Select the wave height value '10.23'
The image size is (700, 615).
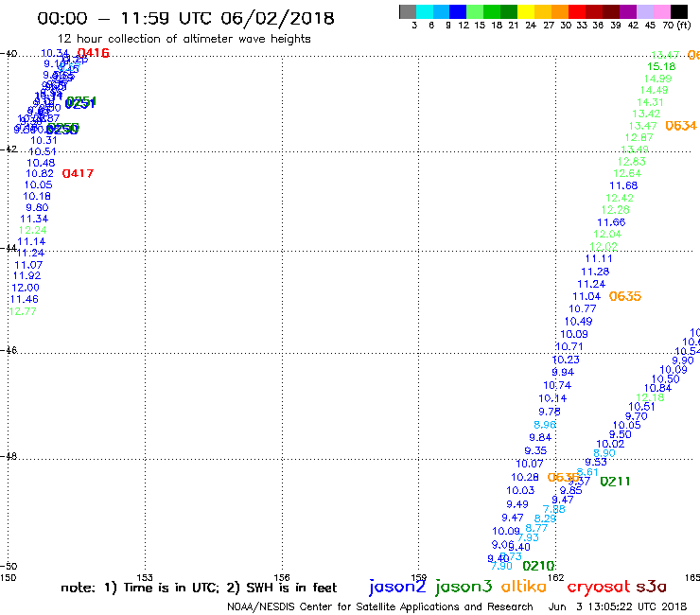(566, 360)
